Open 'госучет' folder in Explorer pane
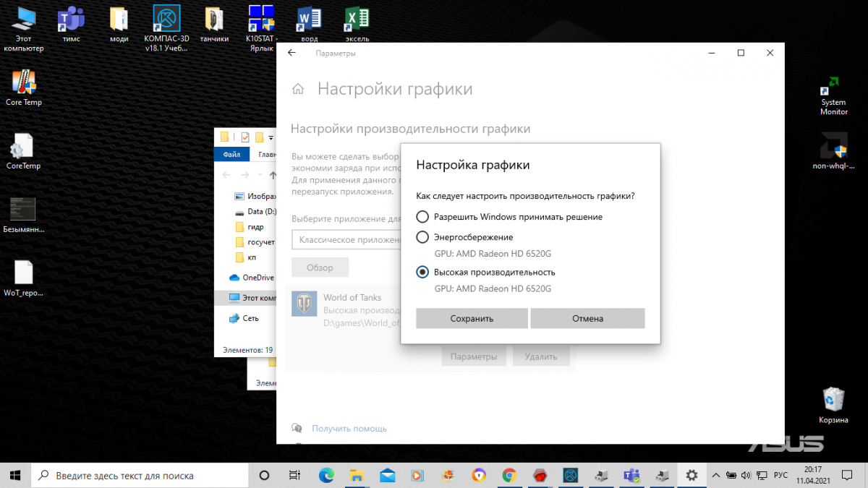This screenshot has width=868, height=488. [255, 242]
